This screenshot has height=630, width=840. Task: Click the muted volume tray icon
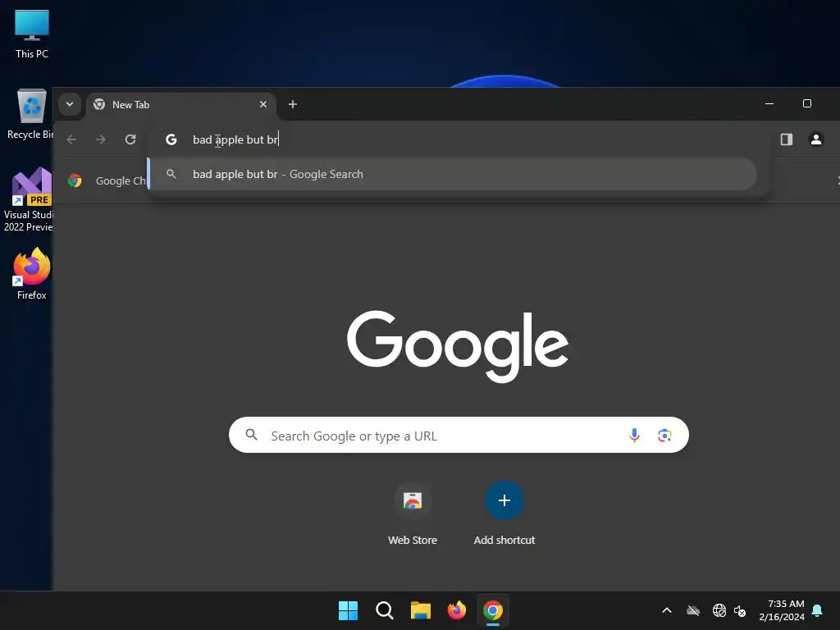[740, 610]
